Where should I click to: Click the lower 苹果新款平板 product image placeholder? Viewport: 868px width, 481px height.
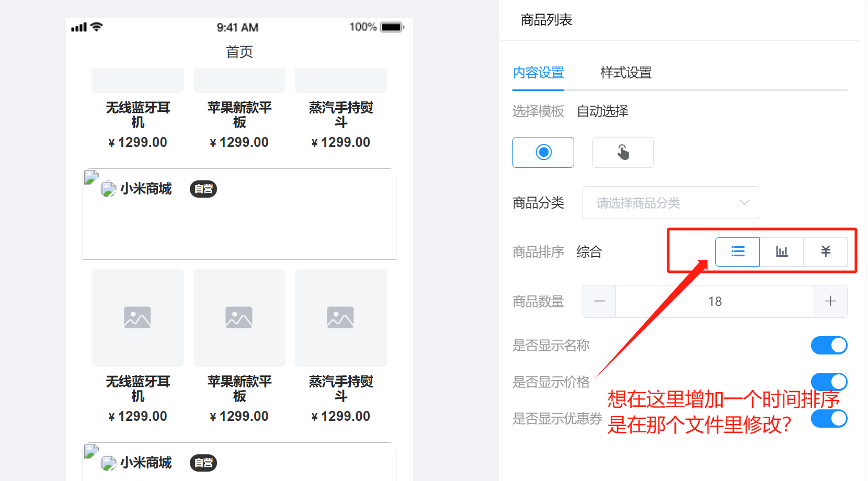coord(239,317)
